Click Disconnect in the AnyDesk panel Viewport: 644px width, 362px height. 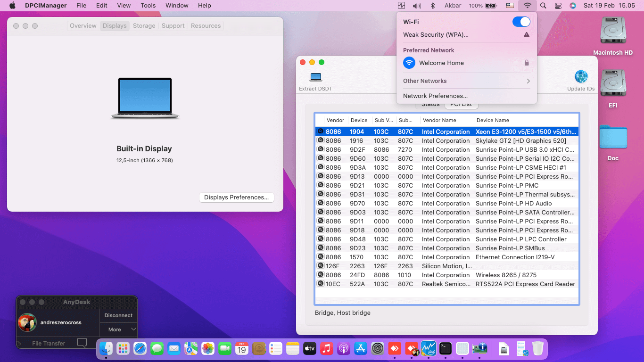[x=118, y=315]
